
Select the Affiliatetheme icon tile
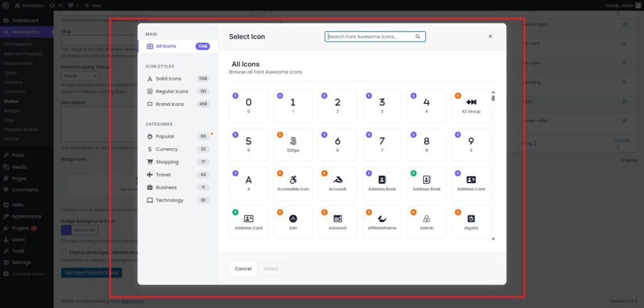pyautogui.click(x=382, y=222)
